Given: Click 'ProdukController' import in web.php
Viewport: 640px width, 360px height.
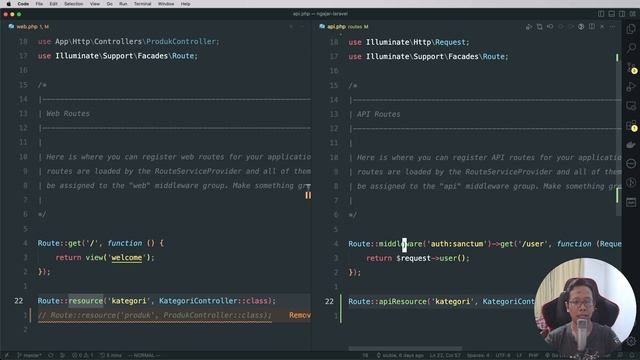Looking at the screenshot, I should pyautogui.click(x=181, y=42).
